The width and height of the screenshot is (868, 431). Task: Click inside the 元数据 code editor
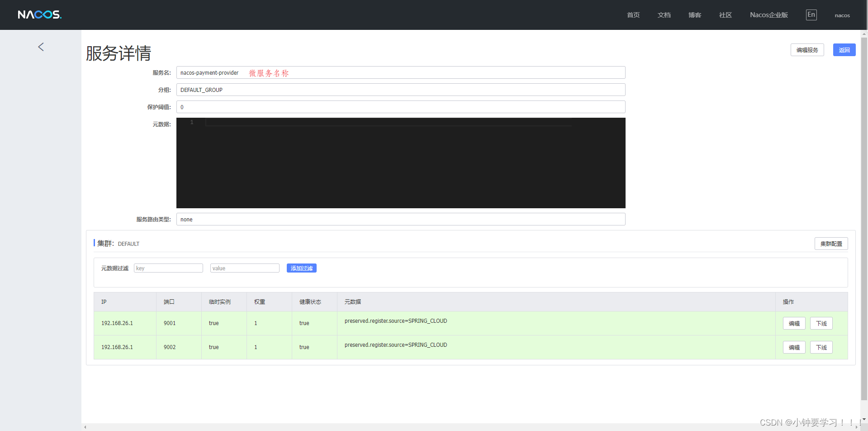pos(401,163)
